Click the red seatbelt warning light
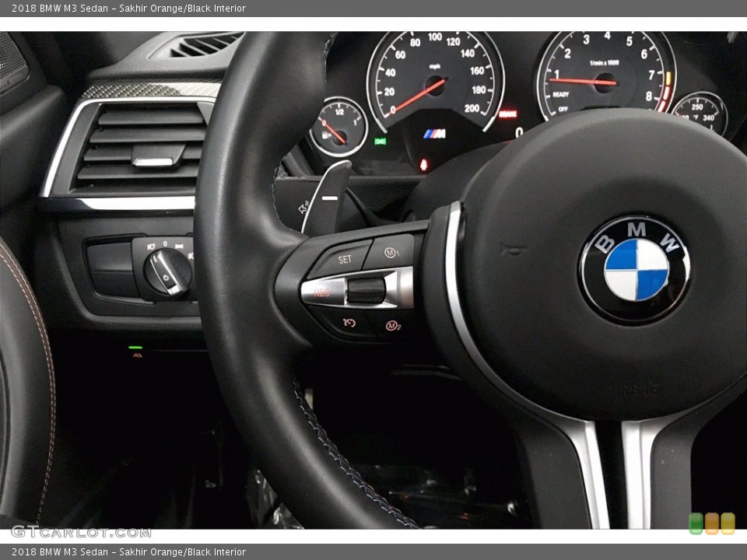Screen dimensions: 747x560 423,165
